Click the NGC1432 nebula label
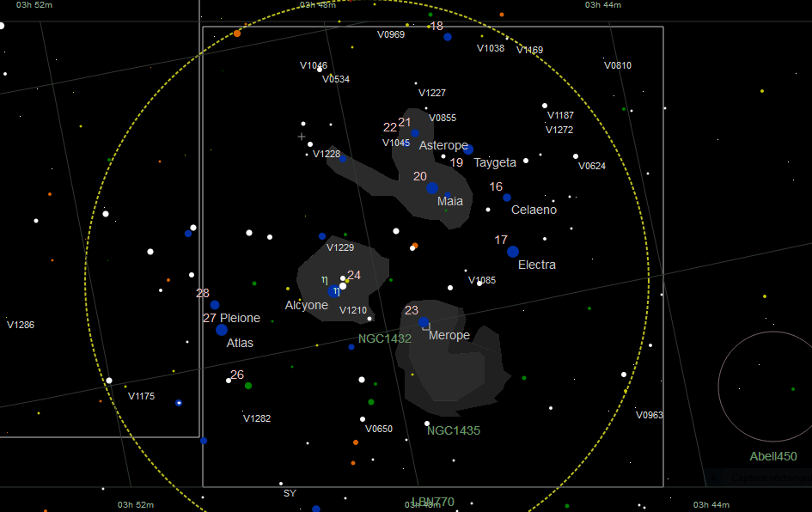 tap(384, 338)
